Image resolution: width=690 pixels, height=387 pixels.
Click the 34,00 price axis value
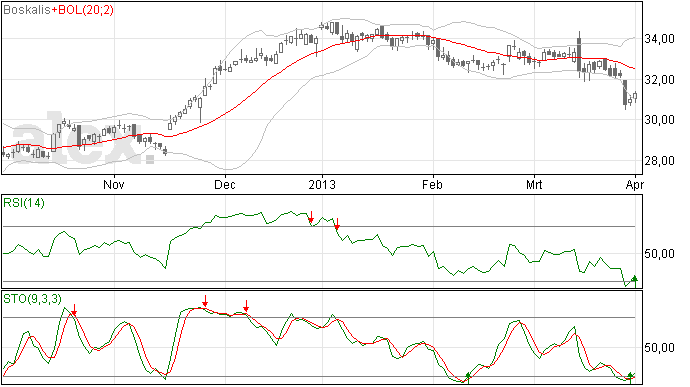point(659,39)
